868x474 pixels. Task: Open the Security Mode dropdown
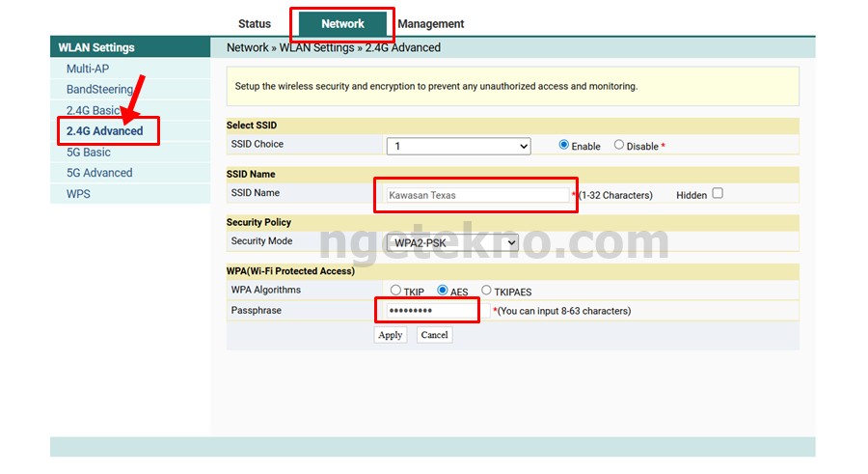pos(451,243)
